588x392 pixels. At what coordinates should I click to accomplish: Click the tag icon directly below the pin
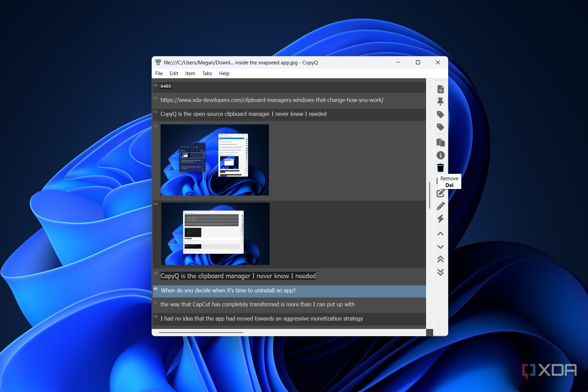440,115
